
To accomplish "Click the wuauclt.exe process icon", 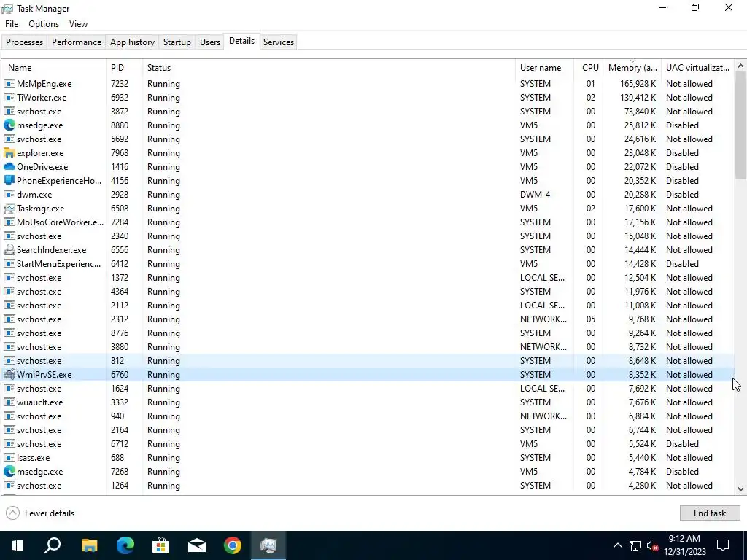I will click(9, 402).
